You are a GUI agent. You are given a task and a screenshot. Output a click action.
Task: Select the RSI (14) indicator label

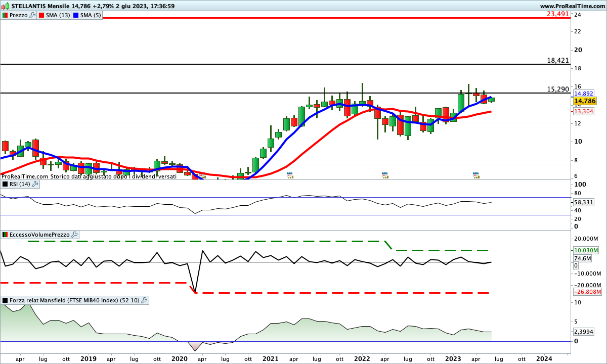click(19, 185)
